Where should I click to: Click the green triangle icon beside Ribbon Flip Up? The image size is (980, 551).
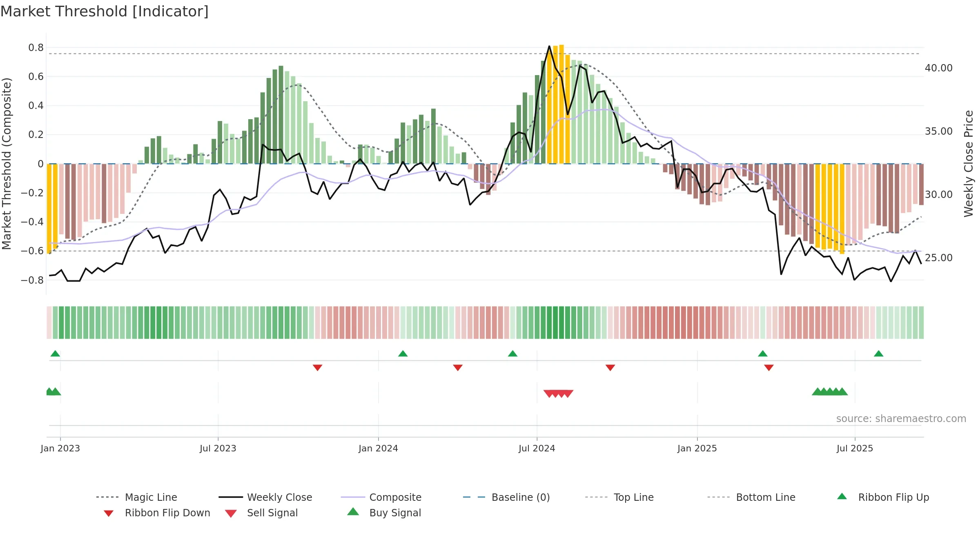(x=842, y=496)
